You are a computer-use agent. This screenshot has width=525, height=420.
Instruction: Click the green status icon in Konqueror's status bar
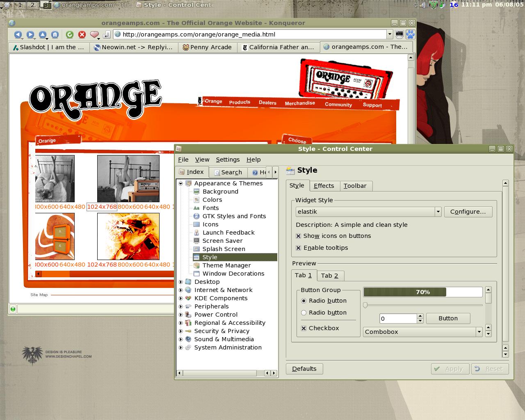pos(13,309)
